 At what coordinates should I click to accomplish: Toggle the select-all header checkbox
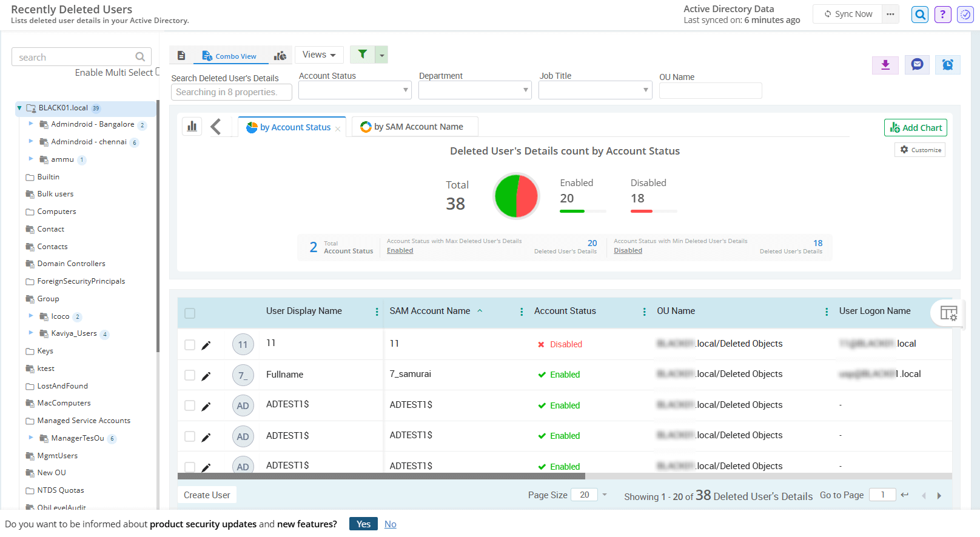tap(190, 313)
